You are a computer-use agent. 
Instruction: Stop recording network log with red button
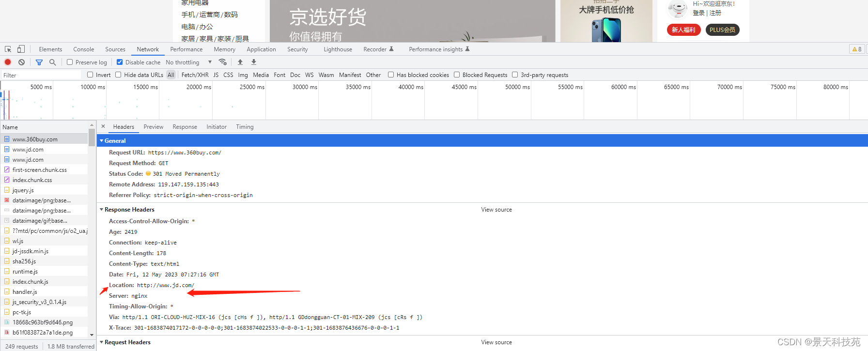[x=8, y=62]
